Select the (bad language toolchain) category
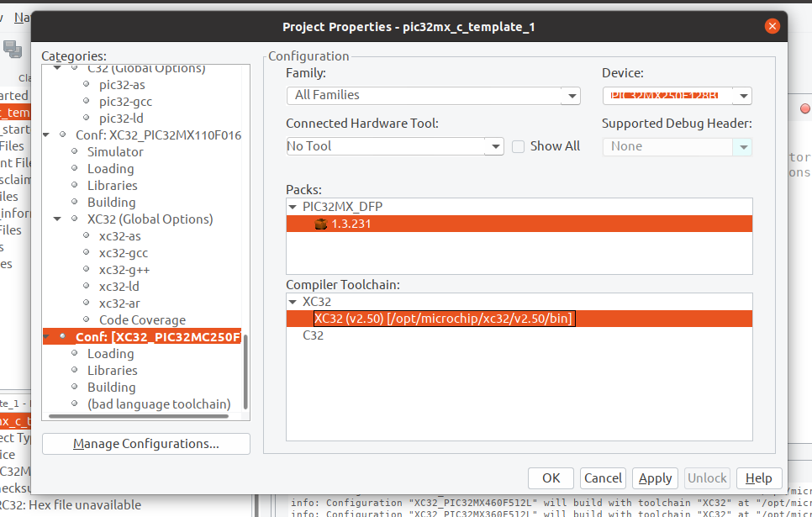The height and width of the screenshot is (517, 812). pyautogui.click(x=159, y=404)
